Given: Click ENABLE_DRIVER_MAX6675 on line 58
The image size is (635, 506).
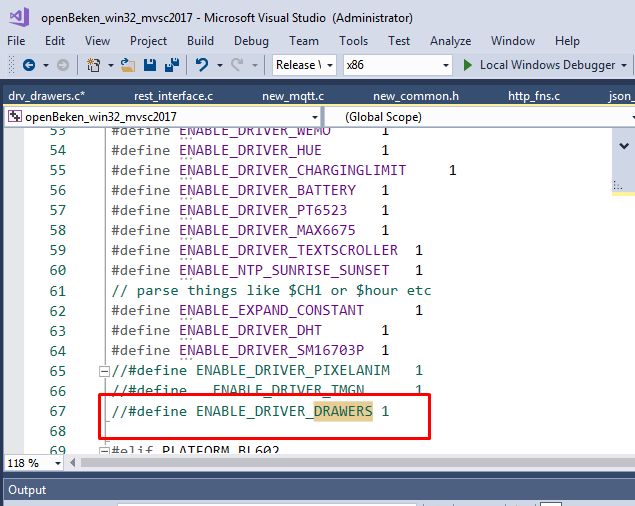Looking at the screenshot, I should (x=267, y=230).
